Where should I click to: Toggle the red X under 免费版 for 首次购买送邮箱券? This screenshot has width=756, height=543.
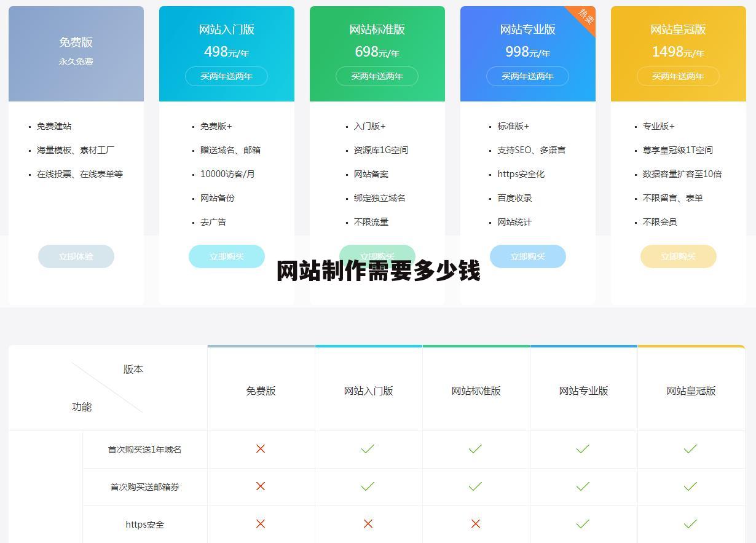pyautogui.click(x=261, y=486)
